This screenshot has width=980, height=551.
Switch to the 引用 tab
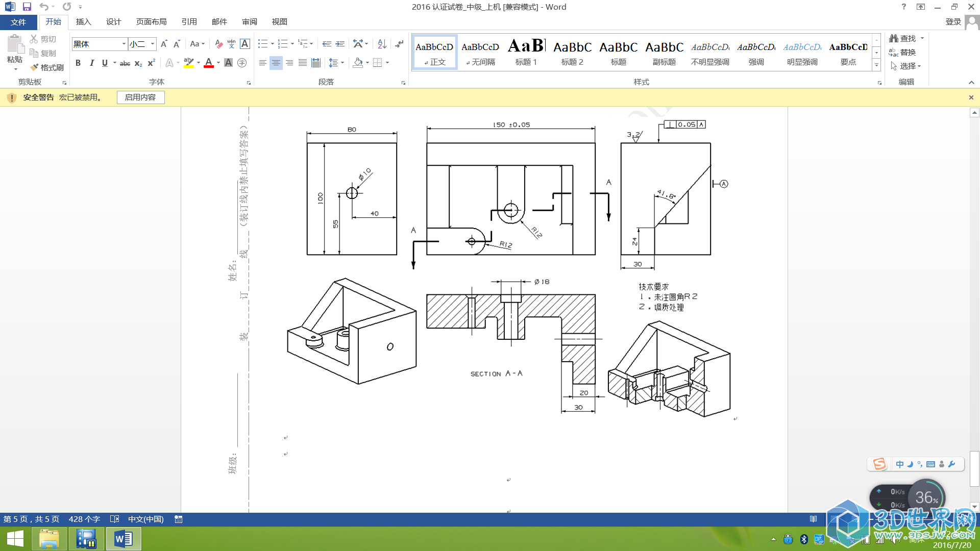[189, 22]
